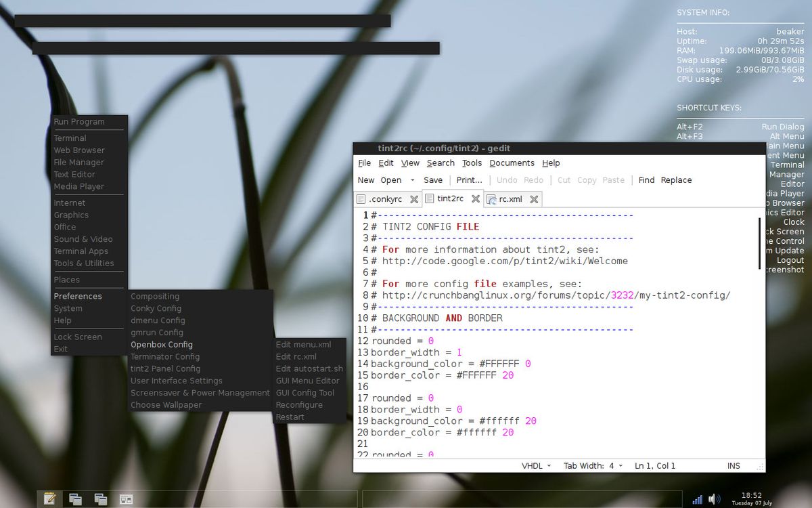Click the volume icon in the system tray
812x508 pixels.
coord(713,499)
